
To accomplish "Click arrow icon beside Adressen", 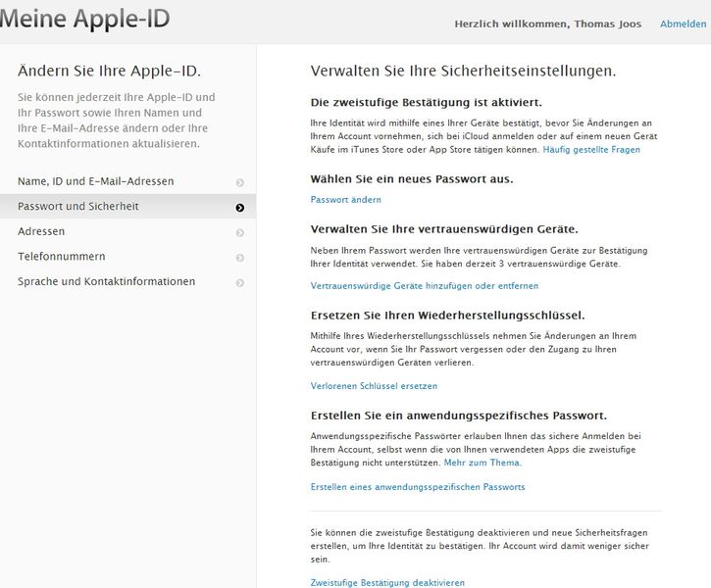I will [240, 233].
